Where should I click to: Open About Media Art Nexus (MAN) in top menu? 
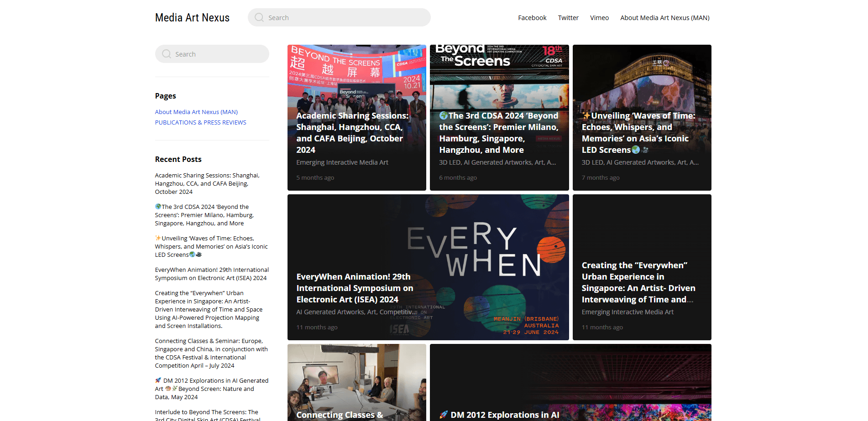[665, 18]
